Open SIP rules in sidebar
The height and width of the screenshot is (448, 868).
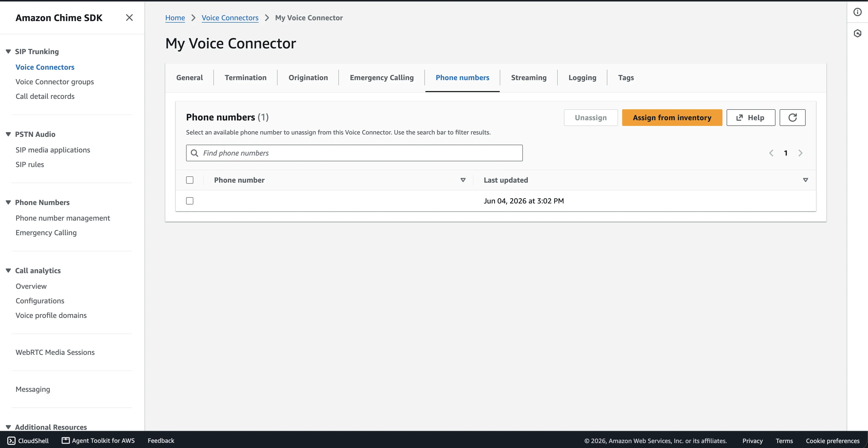tap(30, 164)
